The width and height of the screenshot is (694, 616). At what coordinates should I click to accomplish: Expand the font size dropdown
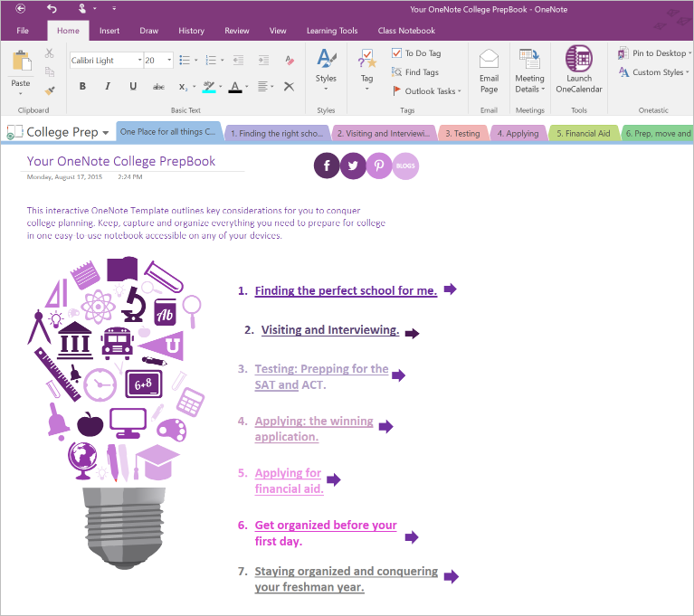tap(172, 61)
